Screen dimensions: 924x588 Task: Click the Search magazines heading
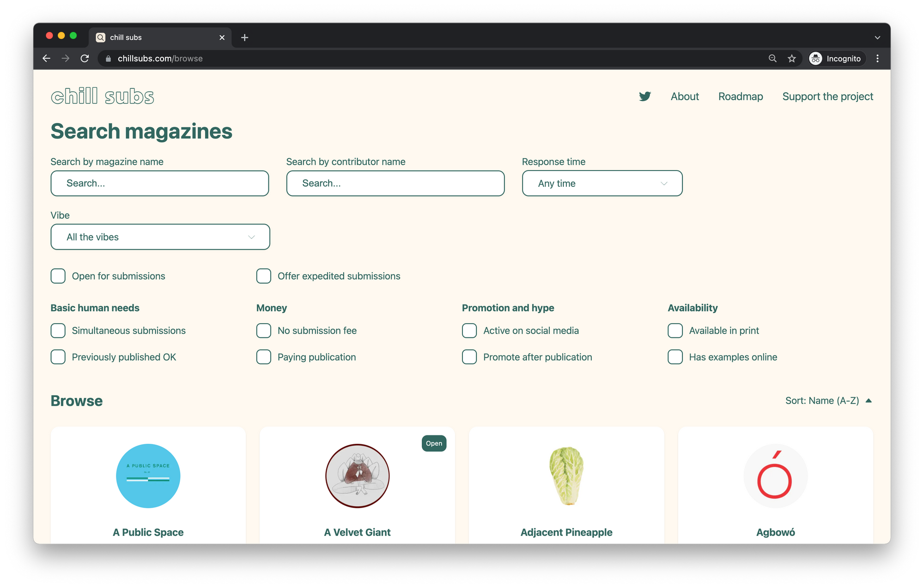tap(141, 131)
